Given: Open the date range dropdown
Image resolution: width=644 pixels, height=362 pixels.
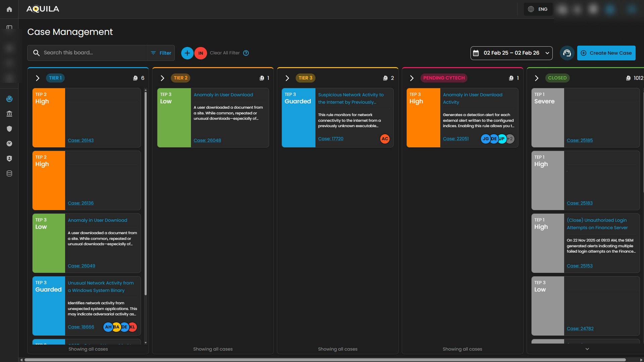Looking at the screenshot, I should pos(511,53).
